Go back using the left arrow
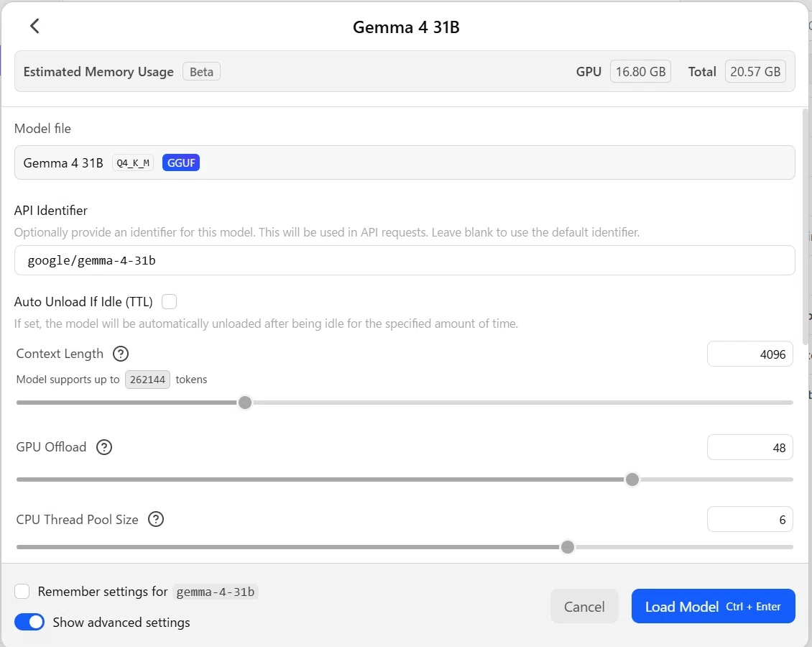 34,26
